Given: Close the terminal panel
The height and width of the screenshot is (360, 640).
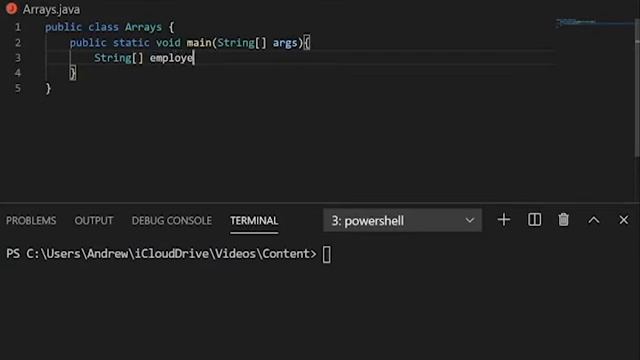Looking at the screenshot, I should tap(624, 220).
